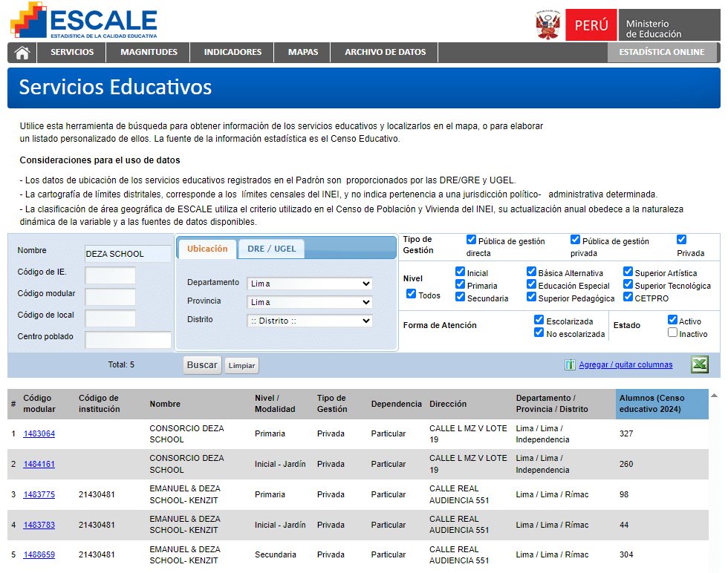The image size is (728, 573).
Task: Toggle the Educación Especial checkbox
Action: [x=532, y=284]
